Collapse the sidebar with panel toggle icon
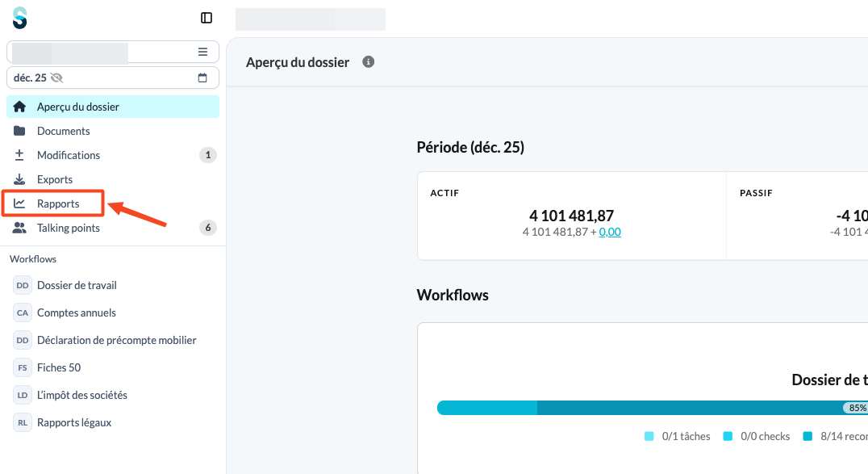Image resolution: width=868 pixels, height=474 pixels. 207,18
